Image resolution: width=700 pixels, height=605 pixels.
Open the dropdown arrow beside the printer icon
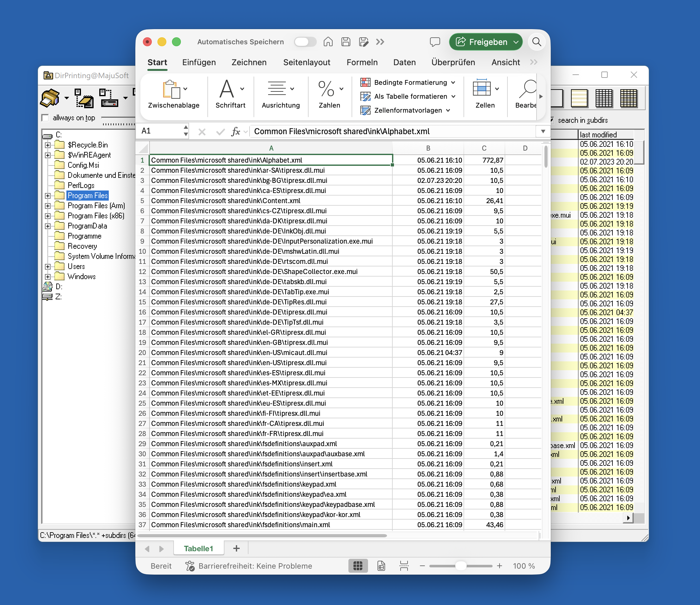67,98
